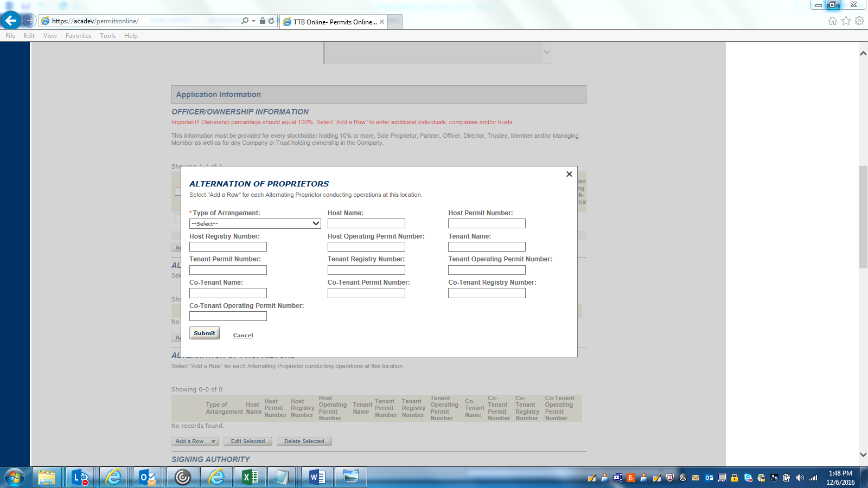
Task: Focus the Tenant Operating Permit Number field
Action: coord(487,270)
